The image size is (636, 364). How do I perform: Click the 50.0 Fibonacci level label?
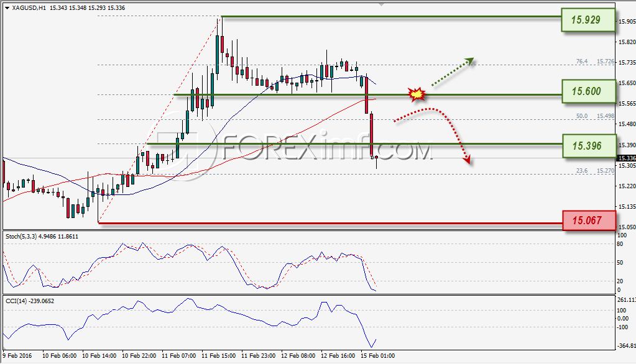coord(582,116)
